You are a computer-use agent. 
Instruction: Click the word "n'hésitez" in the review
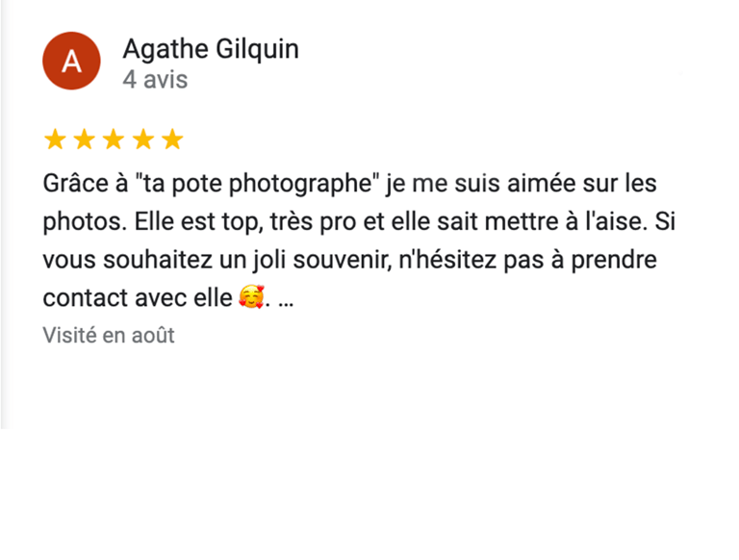pyautogui.click(x=447, y=259)
